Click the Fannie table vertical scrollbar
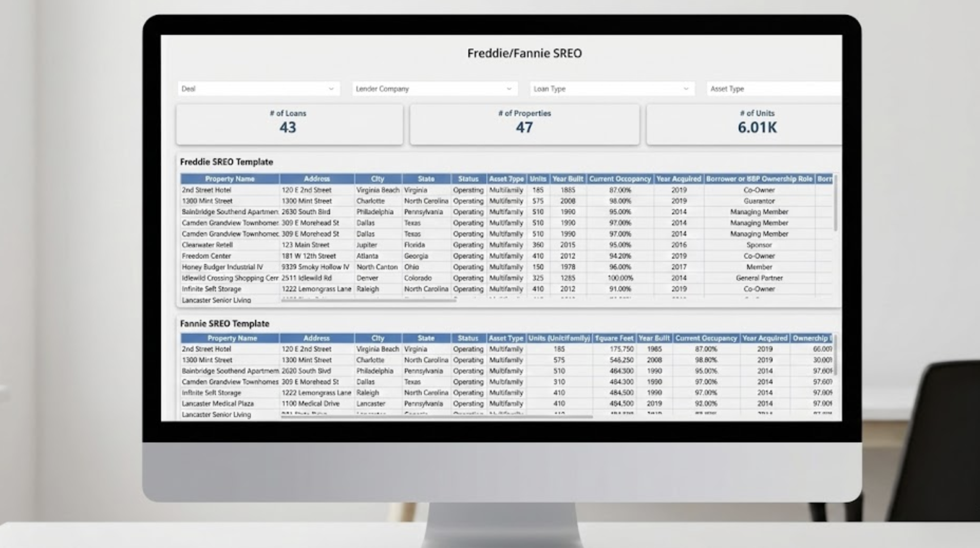The width and height of the screenshot is (980, 548). [x=835, y=359]
